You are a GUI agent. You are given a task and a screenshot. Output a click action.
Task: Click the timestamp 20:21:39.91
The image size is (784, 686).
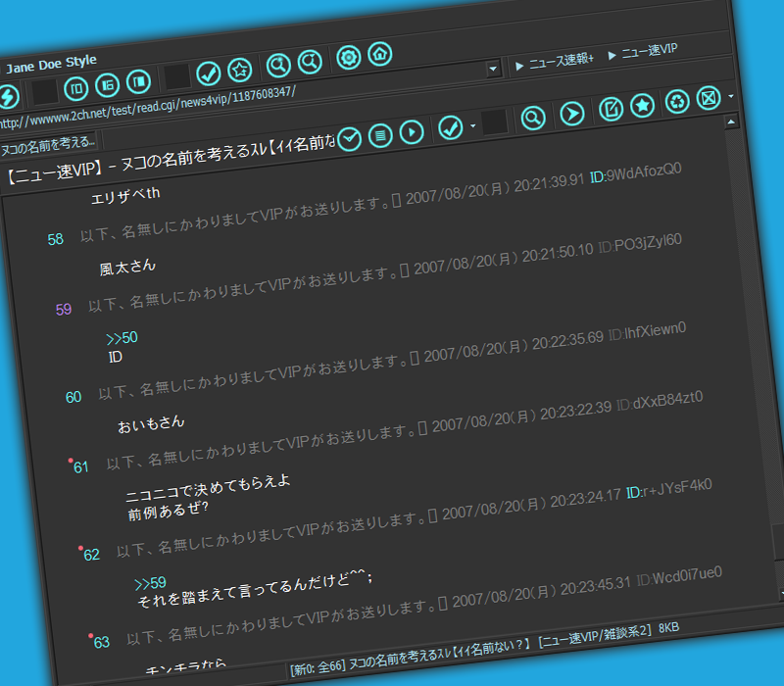pos(549,183)
